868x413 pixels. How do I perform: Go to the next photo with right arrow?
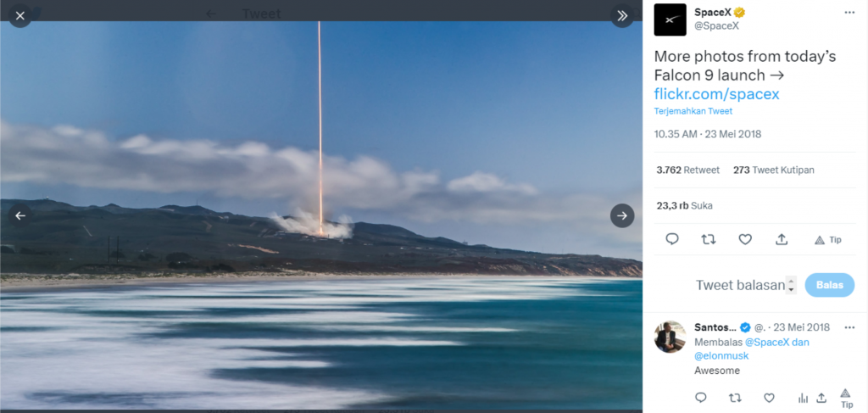pyautogui.click(x=622, y=216)
